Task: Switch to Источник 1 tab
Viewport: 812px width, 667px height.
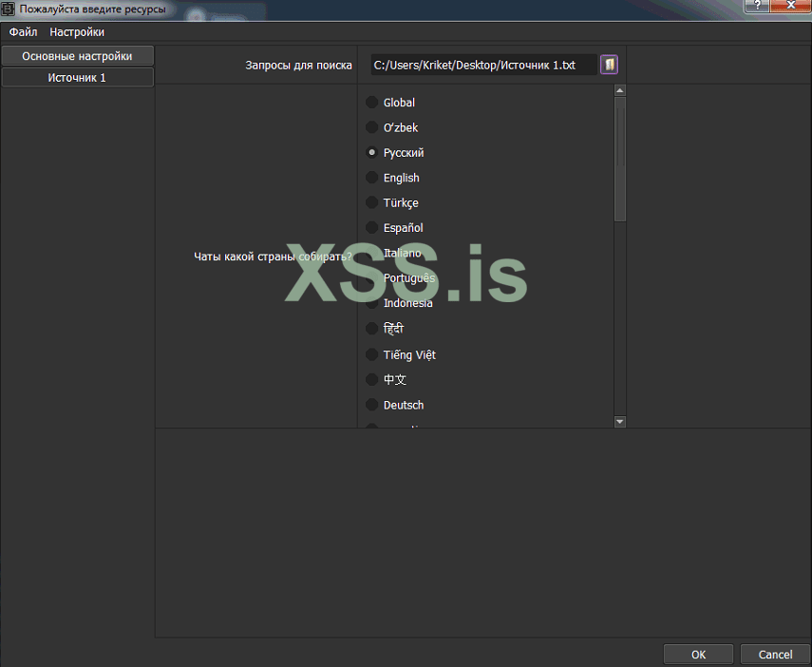Action: [78, 78]
